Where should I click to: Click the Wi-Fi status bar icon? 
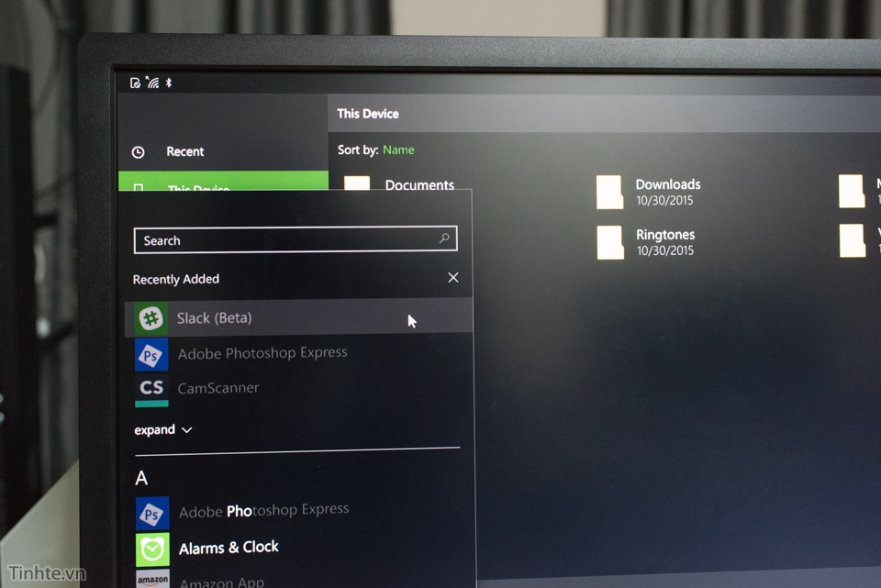[152, 83]
